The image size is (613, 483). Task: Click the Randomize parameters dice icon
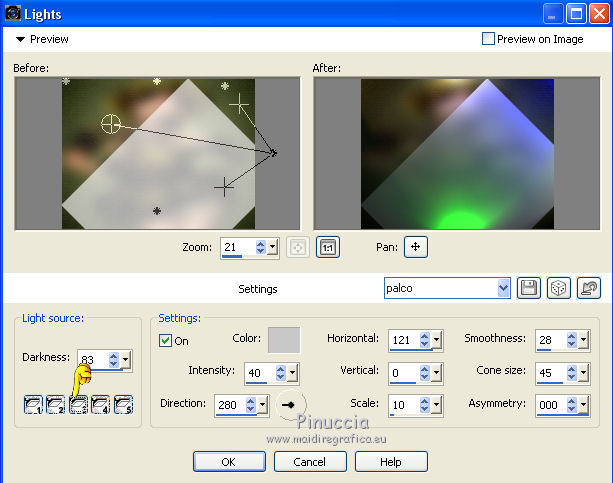(x=559, y=288)
